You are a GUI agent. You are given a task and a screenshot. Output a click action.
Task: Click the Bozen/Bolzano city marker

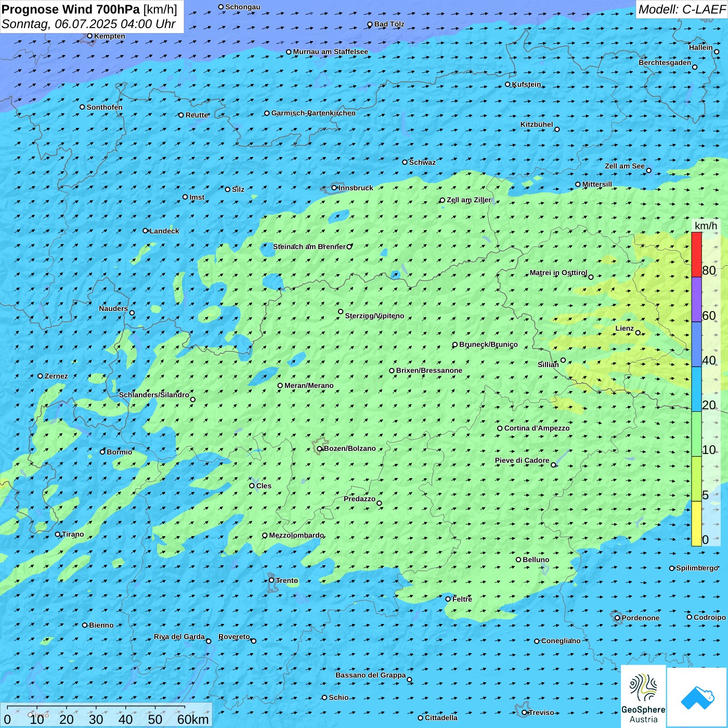[320, 449]
